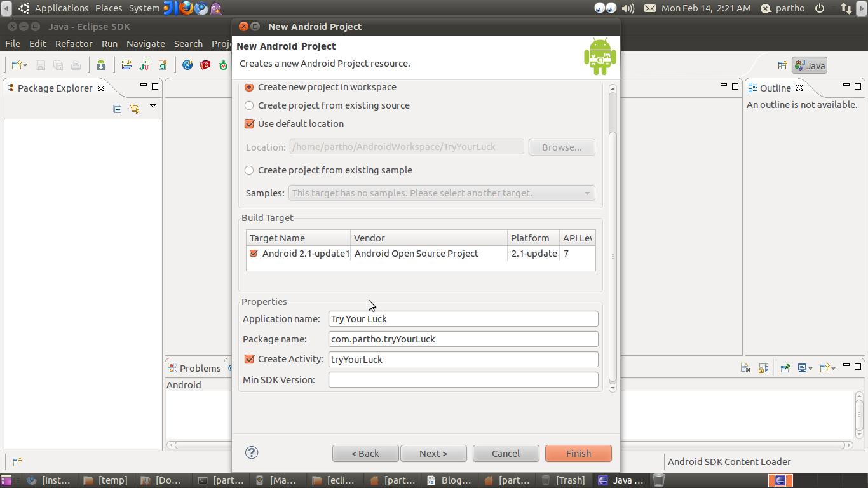Toggle the Android 2.1-update1 target checkbox

tap(254, 254)
